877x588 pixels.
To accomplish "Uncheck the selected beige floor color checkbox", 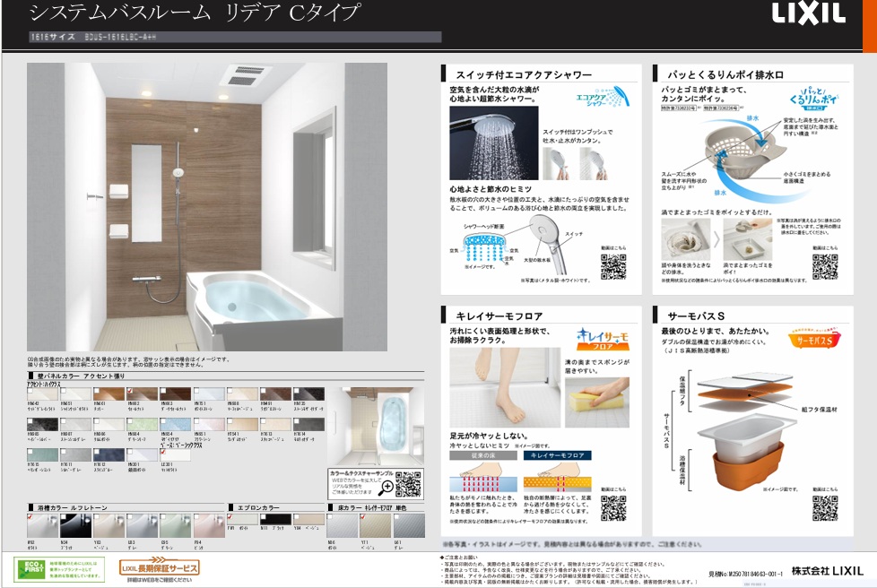I will coord(363,515).
